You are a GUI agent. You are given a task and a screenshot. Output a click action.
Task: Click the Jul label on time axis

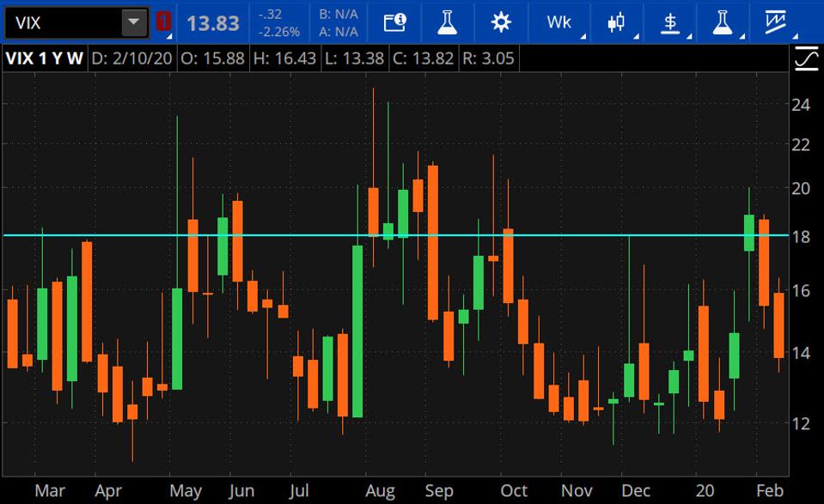(x=299, y=490)
